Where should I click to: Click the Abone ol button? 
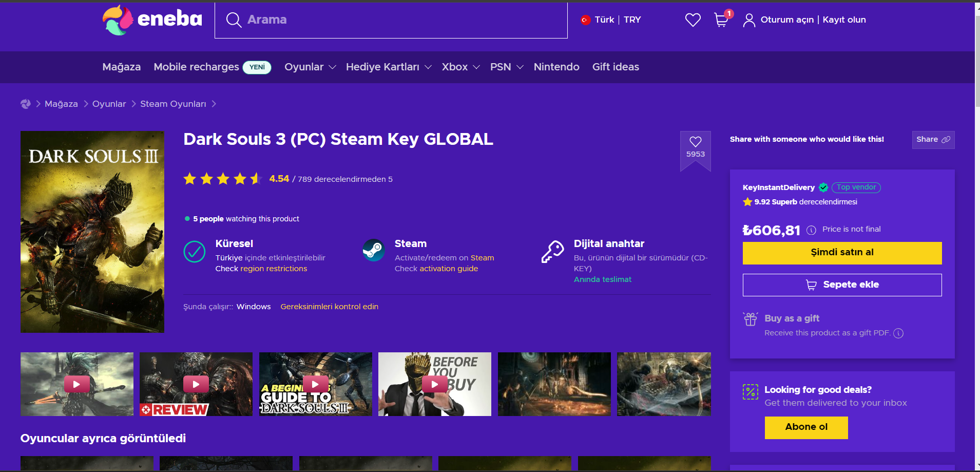[806, 428]
